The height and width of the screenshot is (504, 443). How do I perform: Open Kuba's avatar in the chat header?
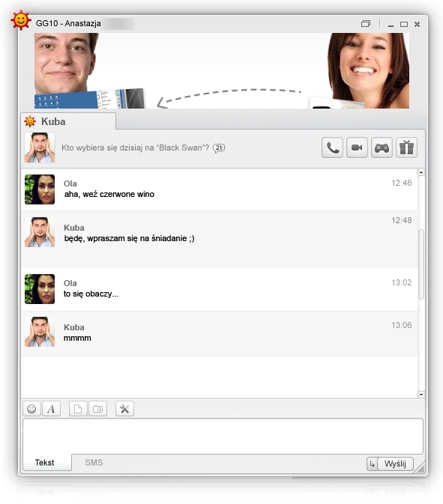40,148
